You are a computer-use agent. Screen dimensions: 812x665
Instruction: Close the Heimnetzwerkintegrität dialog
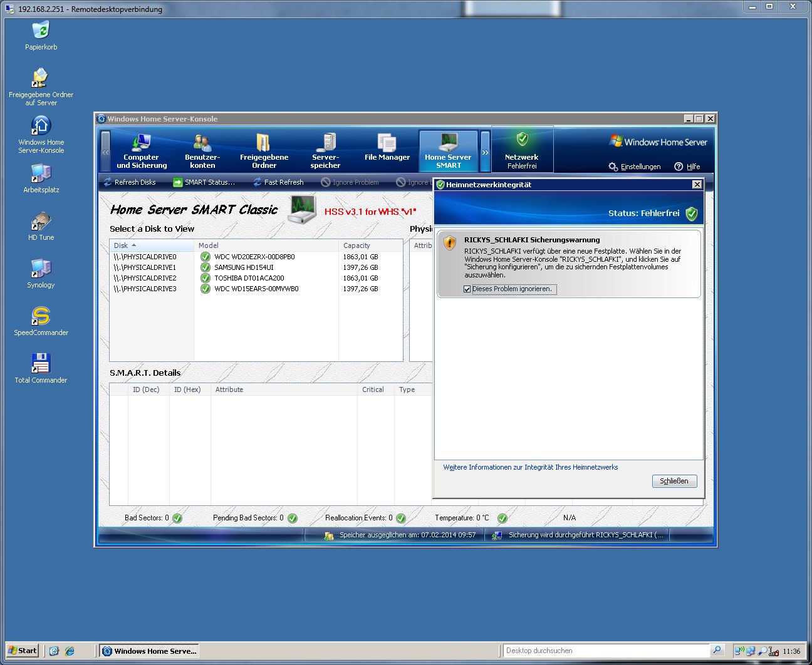coord(697,185)
